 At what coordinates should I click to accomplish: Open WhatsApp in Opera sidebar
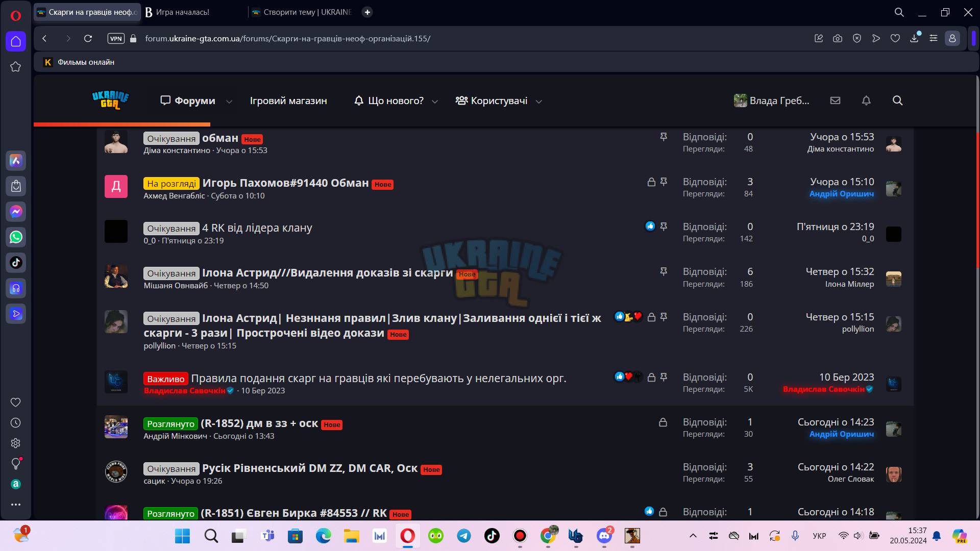(x=16, y=237)
